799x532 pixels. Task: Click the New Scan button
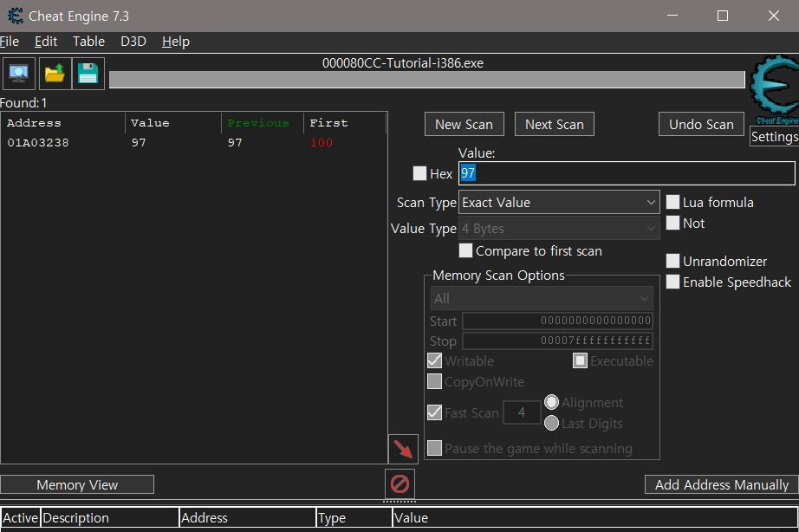coord(464,125)
